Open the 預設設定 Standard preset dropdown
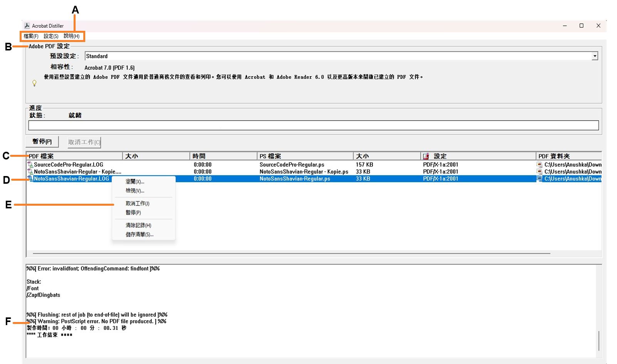 (x=595, y=56)
